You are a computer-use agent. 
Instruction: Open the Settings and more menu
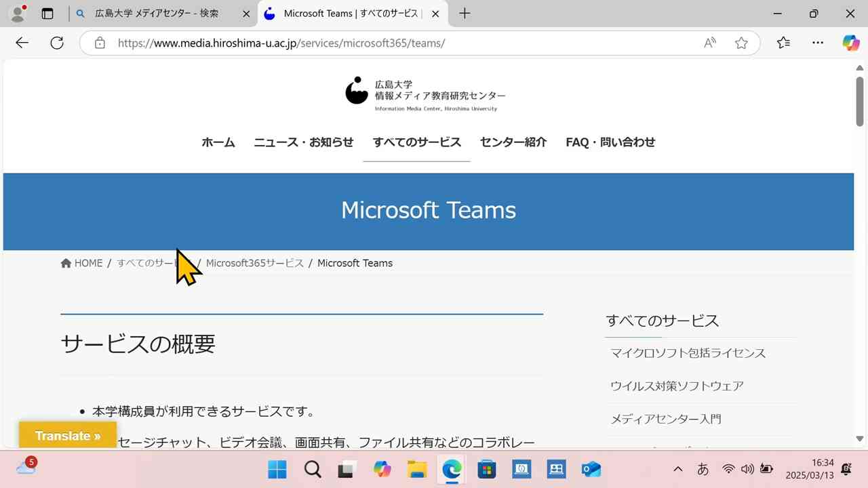(818, 43)
